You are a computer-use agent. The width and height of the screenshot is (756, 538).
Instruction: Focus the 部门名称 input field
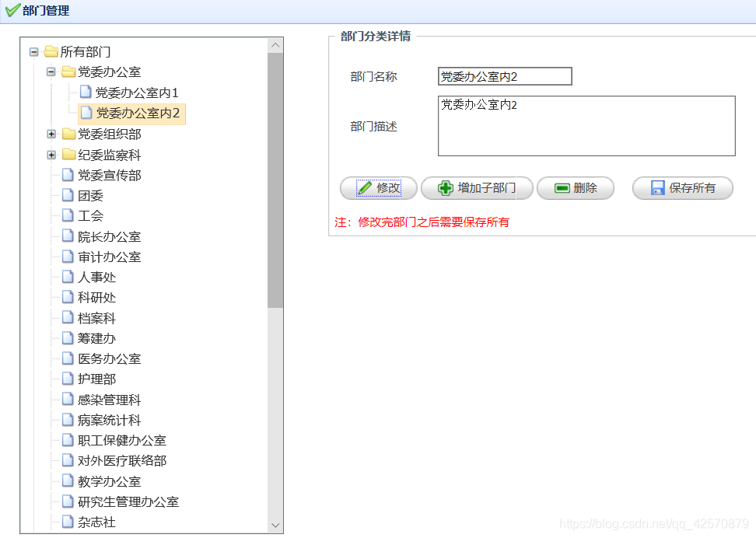(505, 76)
